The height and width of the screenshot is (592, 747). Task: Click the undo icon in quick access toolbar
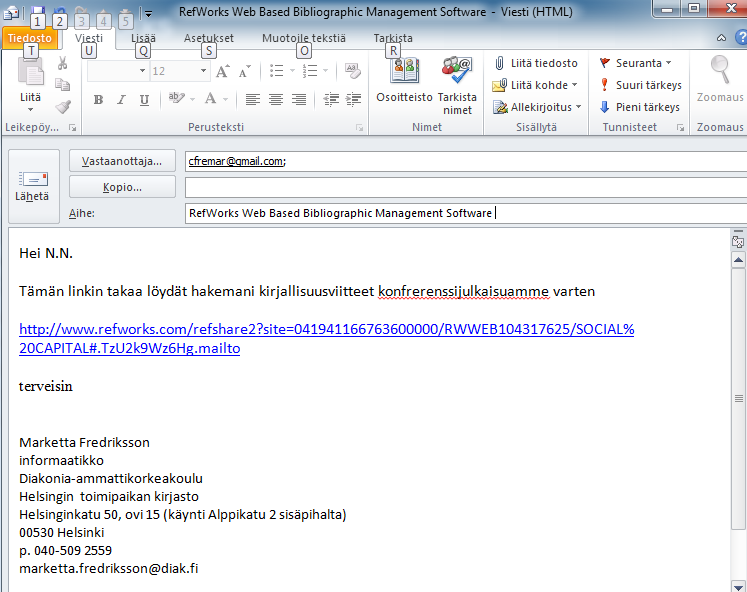[x=59, y=10]
